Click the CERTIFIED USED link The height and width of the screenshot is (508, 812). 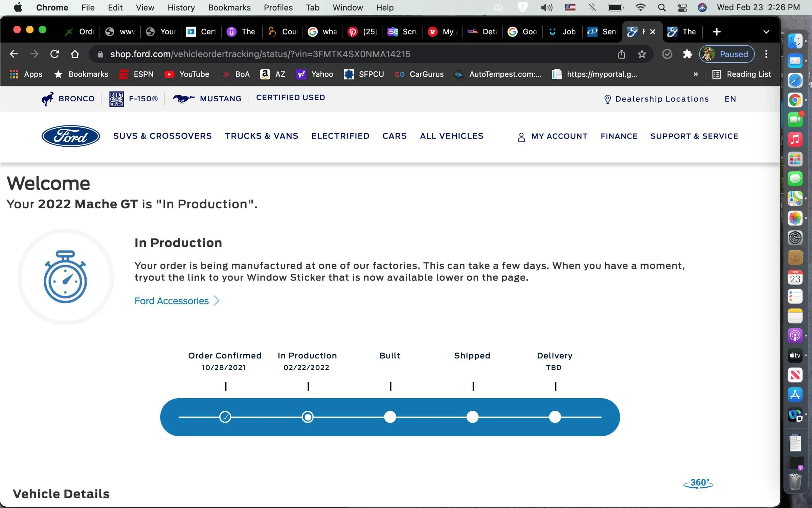(290, 98)
